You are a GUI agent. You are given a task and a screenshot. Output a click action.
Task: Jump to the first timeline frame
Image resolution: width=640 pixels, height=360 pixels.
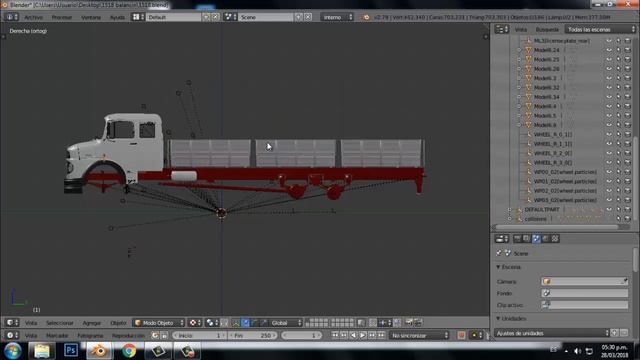click(335, 336)
